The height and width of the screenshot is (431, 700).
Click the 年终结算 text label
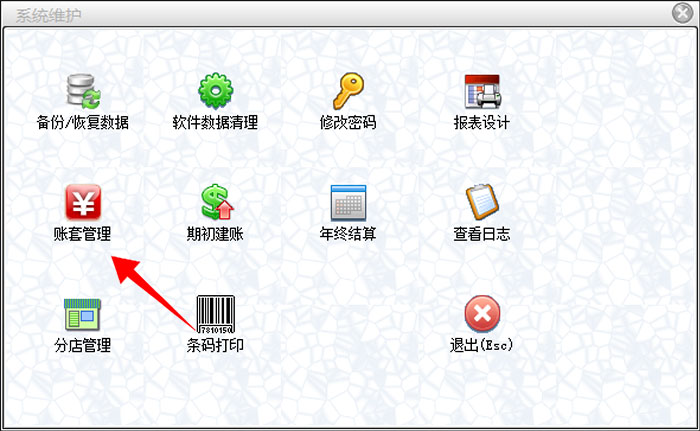coord(348,234)
